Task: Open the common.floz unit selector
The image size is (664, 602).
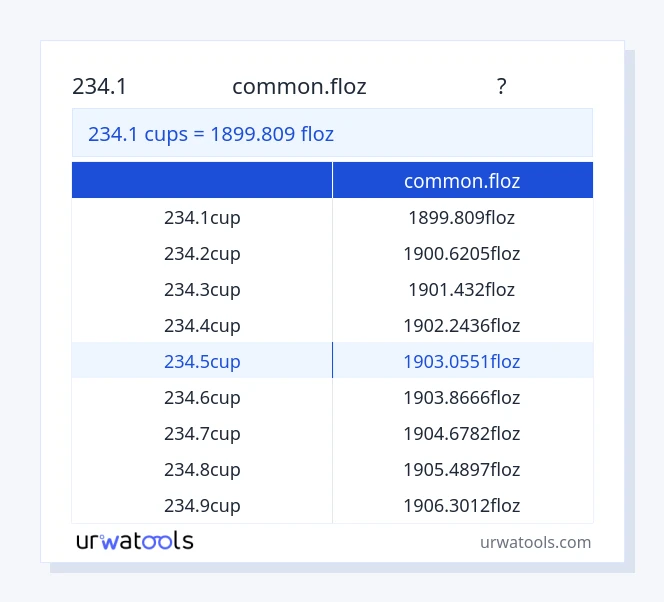Action: pyautogui.click(x=299, y=87)
